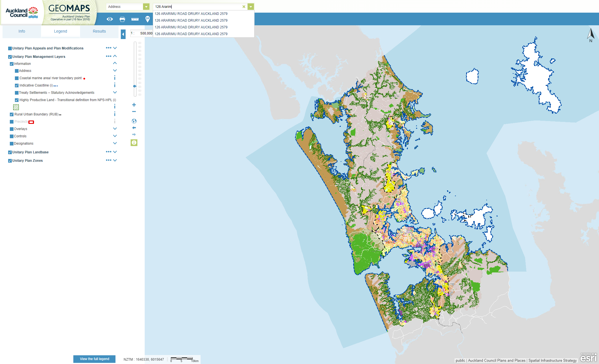This screenshot has height=364, width=599.
Task: Enable the Overlays layer checkbox
Action: pyautogui.click(x=12, y=129)
